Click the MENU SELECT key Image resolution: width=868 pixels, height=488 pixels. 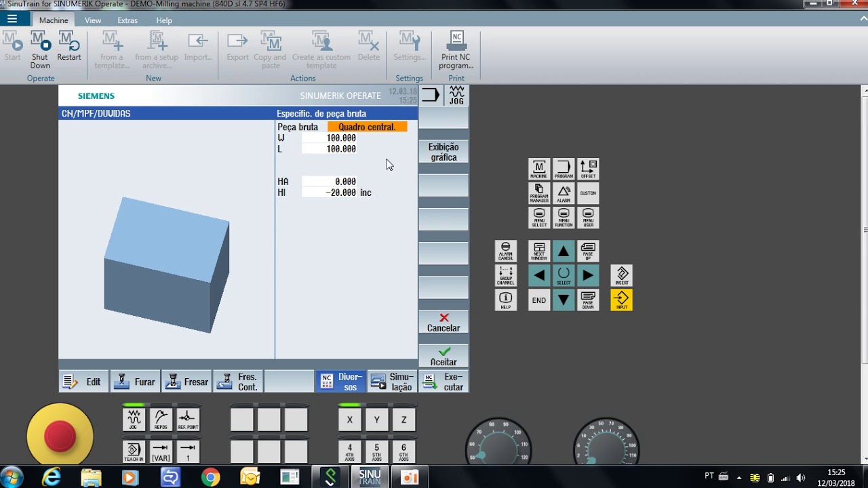click(x=539, y=218)
